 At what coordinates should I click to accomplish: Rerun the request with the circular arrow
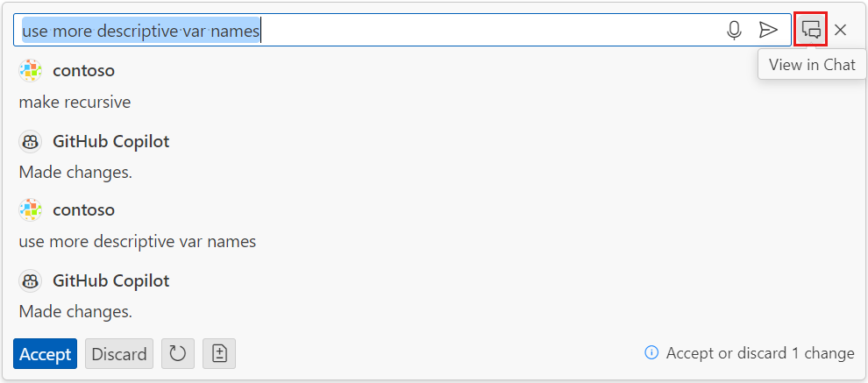click(178, 354)
